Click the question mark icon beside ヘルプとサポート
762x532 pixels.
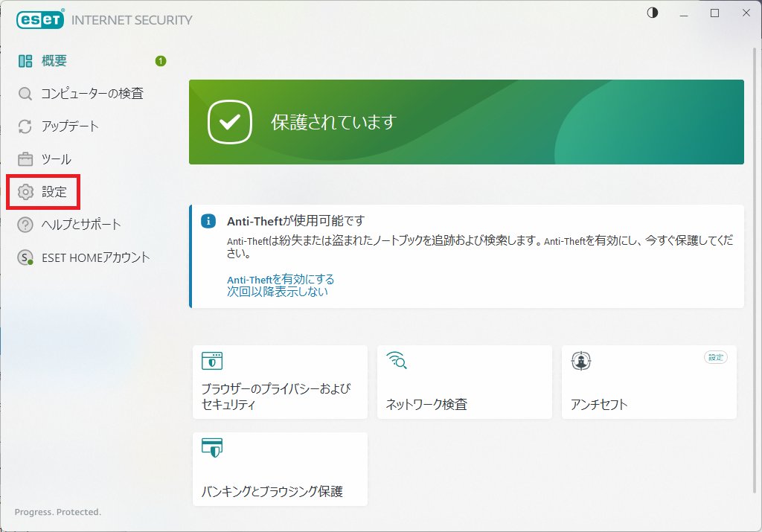tap(25, 225)
